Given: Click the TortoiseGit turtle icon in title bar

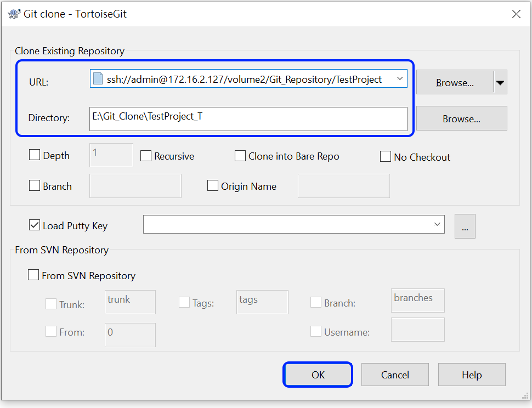Looking at the screenshot, I should pos(14,14).
